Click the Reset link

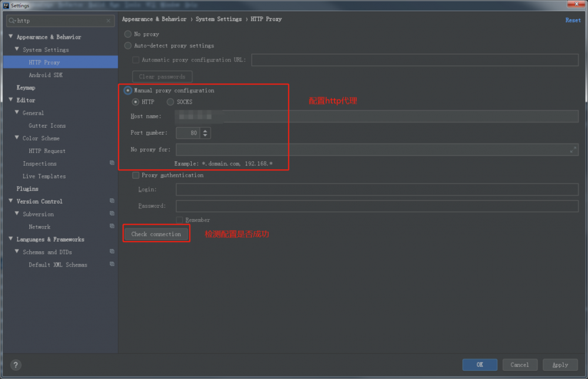573,20
